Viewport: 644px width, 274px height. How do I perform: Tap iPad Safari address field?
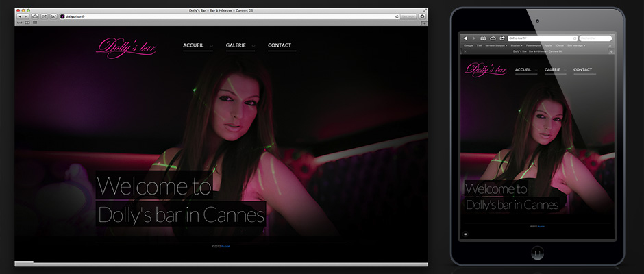[x=543, y=38]
